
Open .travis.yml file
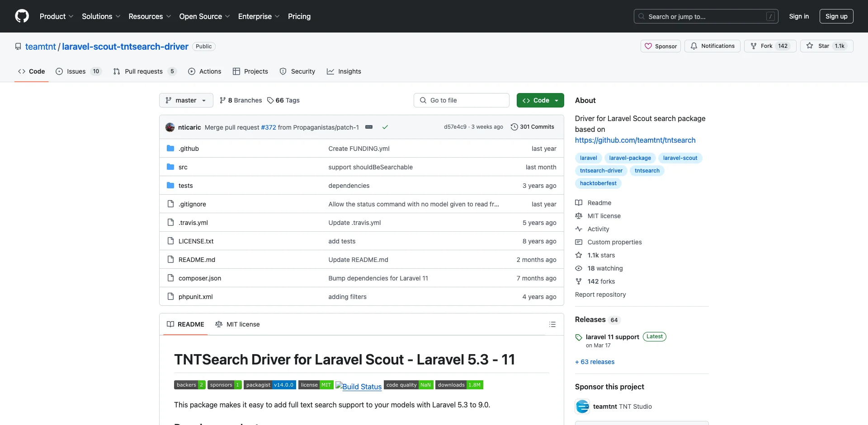pyautogui.click(x=193, y=223)
